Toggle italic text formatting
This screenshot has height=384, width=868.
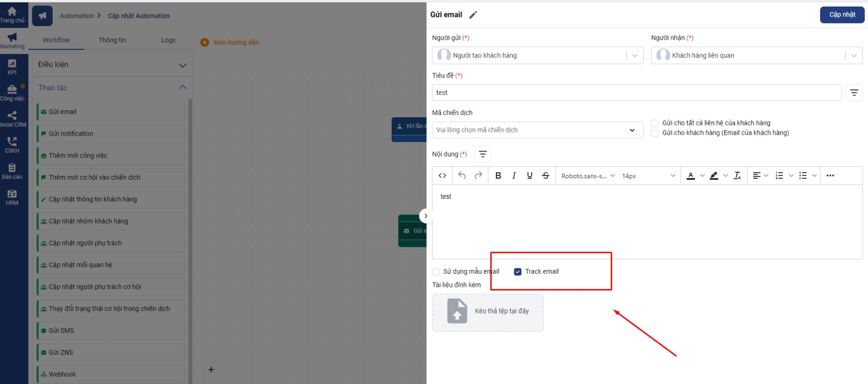click(x=514, y=175)
